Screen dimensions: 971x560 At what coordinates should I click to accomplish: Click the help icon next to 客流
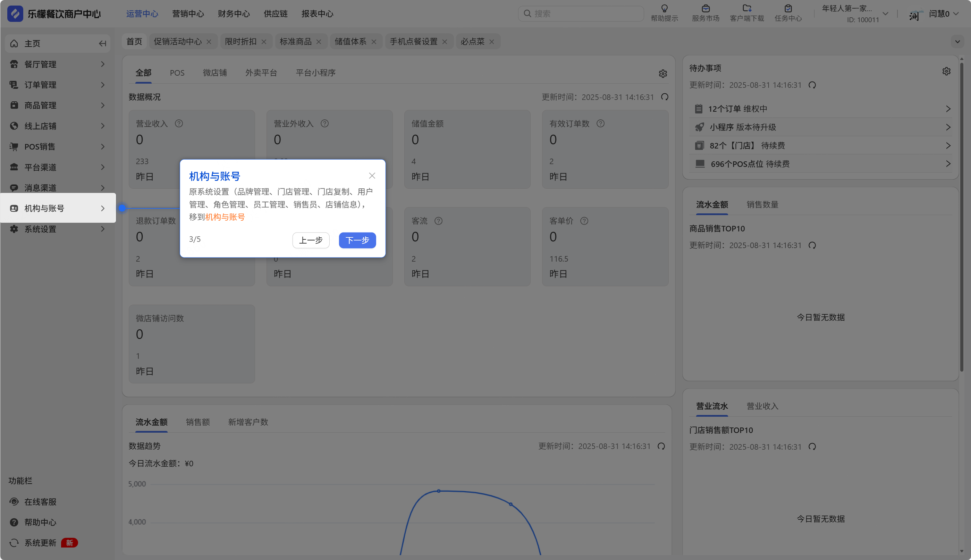438,221
